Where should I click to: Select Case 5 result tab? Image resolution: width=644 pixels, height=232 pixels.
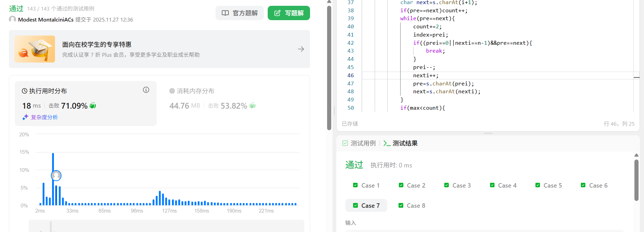point(549,185)
